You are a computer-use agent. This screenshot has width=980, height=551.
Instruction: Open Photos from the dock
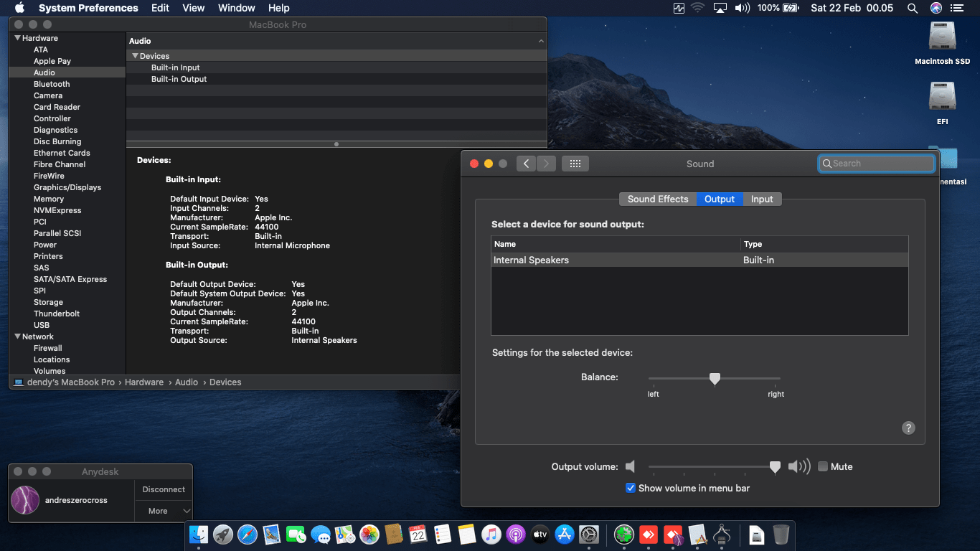click(369, 534)
